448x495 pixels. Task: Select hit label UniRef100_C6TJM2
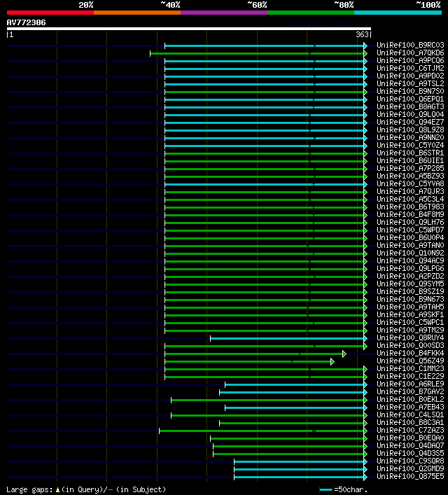coord(410,68)
